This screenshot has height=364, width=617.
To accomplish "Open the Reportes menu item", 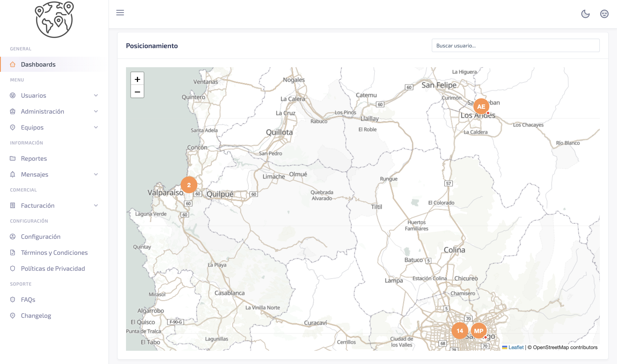I will coord(34,158).
